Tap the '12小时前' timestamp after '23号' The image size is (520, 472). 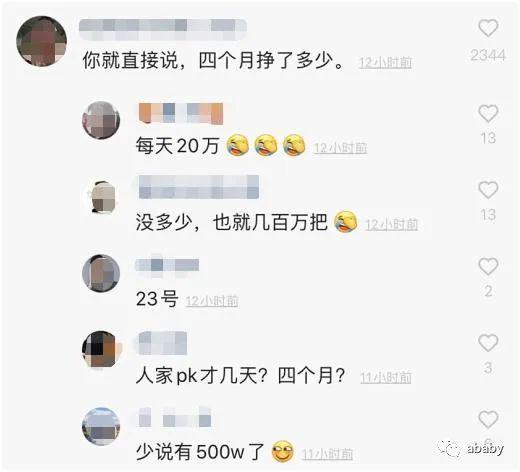pyautogui.click(x=212, y=301)
